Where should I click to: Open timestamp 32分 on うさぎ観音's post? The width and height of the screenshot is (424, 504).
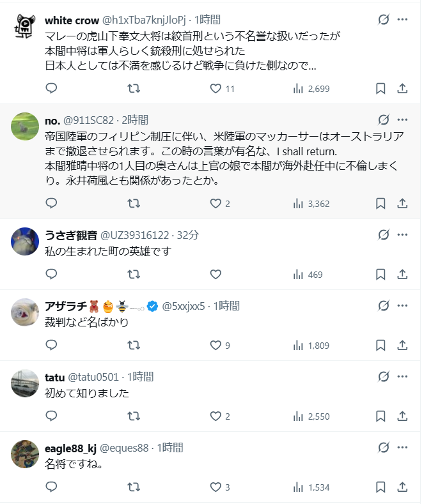pyautogui.click(x=187, y=235)
